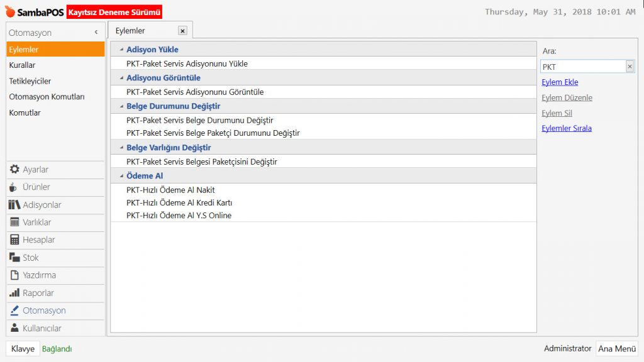This screenshot has height=362, width=644.
Task: Clear the PKT search box
Action: (x=629, y=67)
